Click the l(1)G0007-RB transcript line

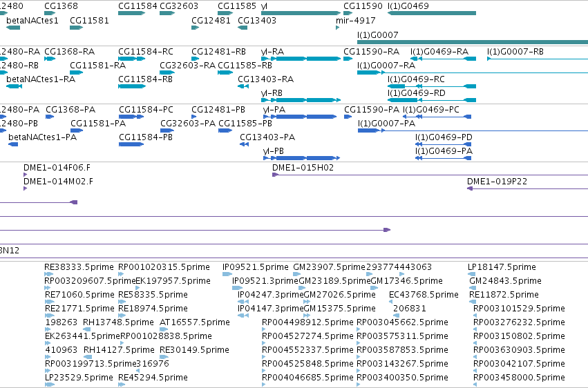click(x=538, y=59)
